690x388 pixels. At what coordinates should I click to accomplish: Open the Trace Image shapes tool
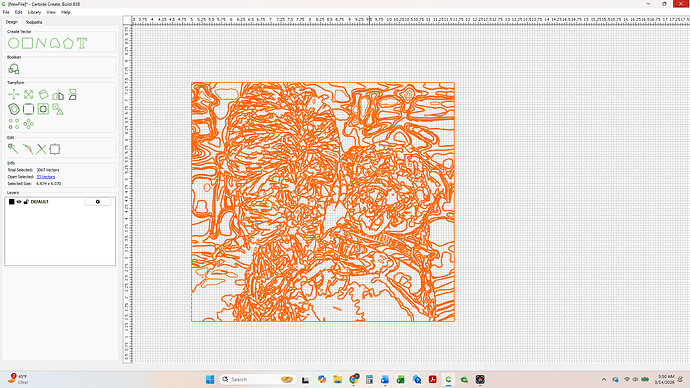(58, 109)
